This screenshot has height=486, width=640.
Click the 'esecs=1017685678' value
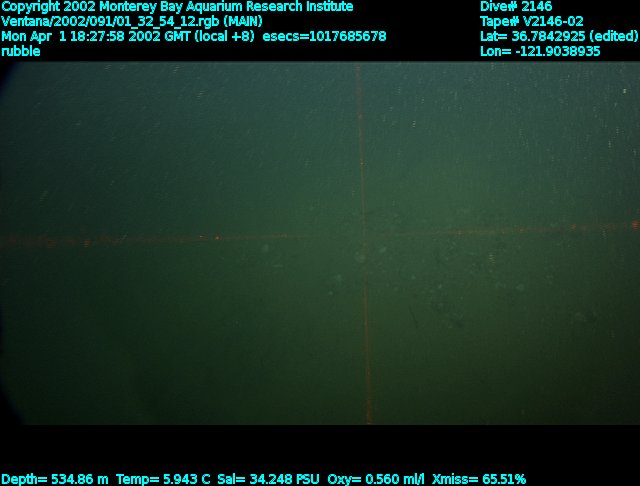coord(324,36)
